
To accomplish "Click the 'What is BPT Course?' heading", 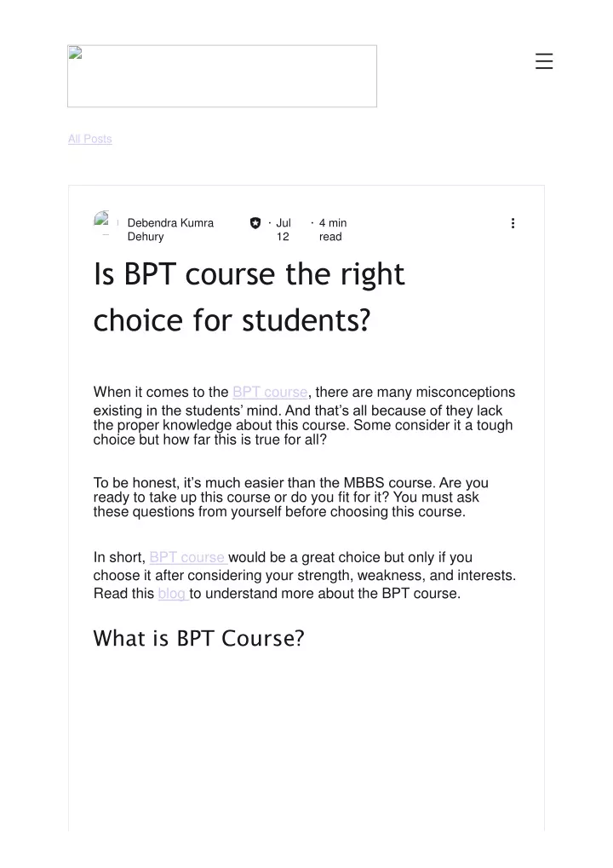I will click(x=198, y=638).
